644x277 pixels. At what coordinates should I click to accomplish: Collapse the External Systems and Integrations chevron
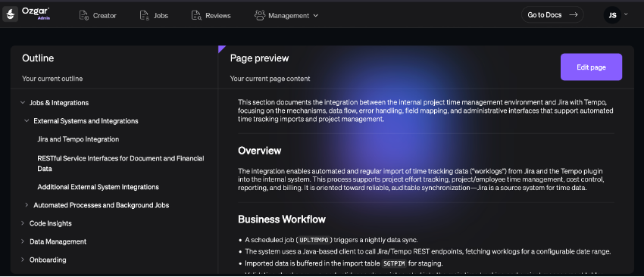point(27,120)
